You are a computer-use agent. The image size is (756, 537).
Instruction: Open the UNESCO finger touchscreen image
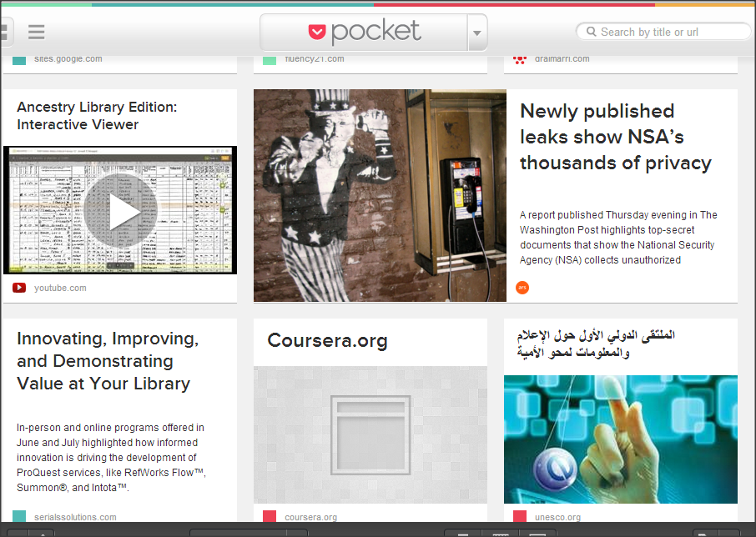(621, 439)
